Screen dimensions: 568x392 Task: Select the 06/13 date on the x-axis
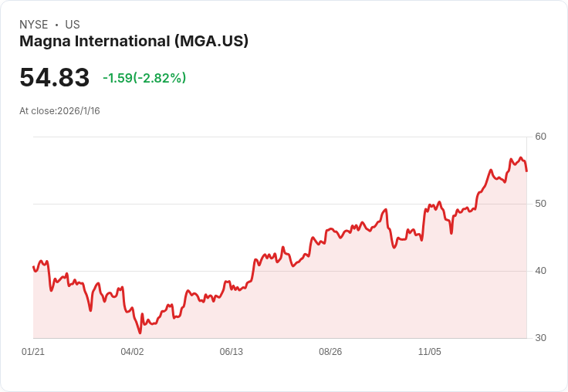[231, 352]
